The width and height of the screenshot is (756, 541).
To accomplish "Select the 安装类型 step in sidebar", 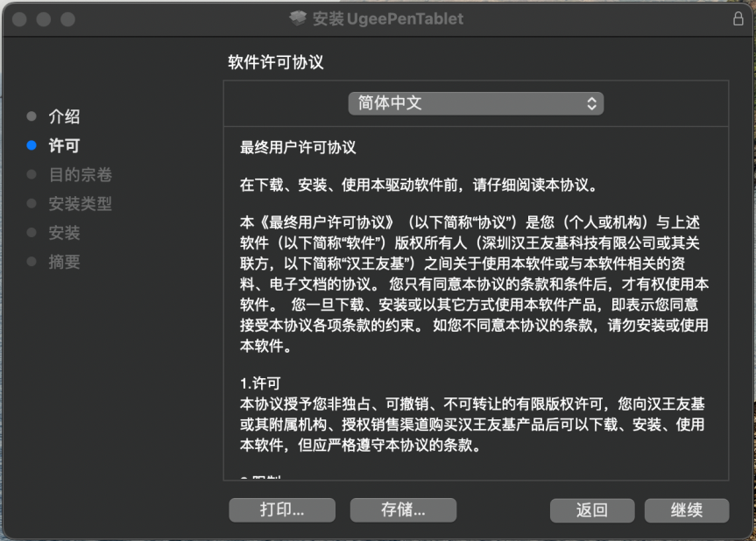I will click(x=80, y=204).
